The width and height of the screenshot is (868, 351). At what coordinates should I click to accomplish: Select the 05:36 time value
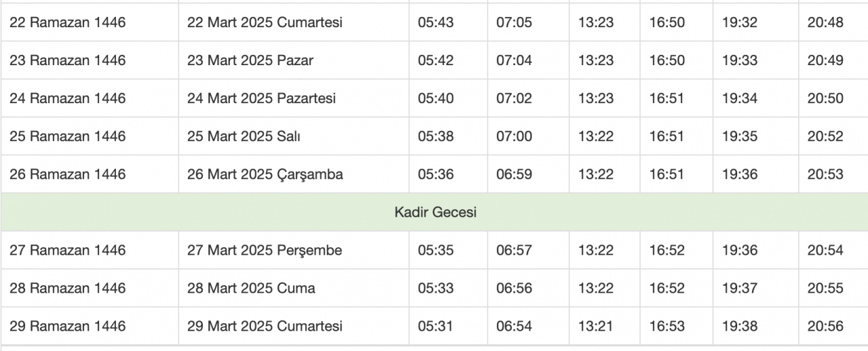(x=435, y=174)
